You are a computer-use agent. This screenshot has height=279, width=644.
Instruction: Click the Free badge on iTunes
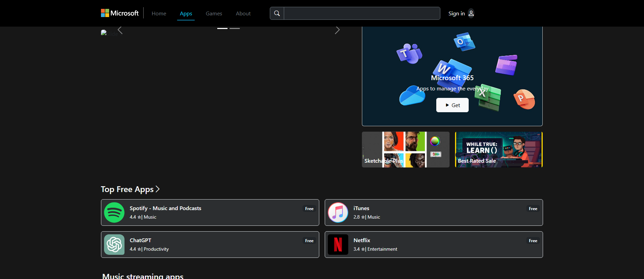pyautogui.click(x=533, y=209)
